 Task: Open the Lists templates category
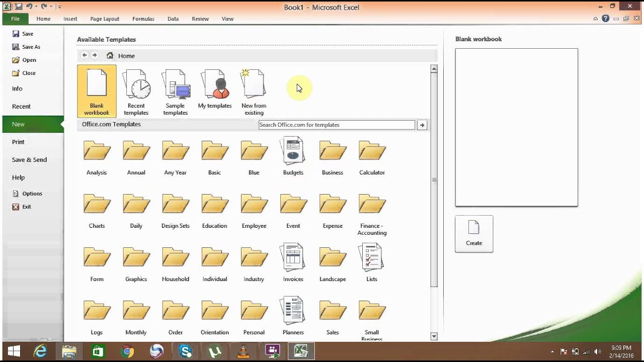(372, 263)
